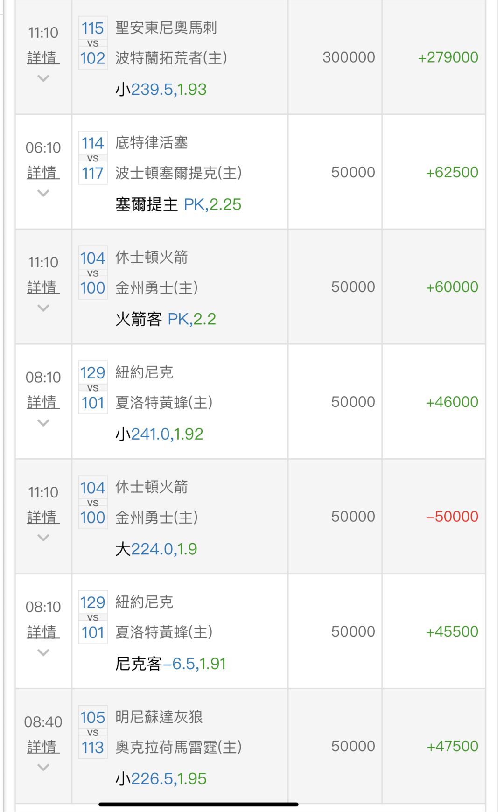Open 詳情 for Pistons vs Celtics game

pyautogui.click(x=43, y=173)
